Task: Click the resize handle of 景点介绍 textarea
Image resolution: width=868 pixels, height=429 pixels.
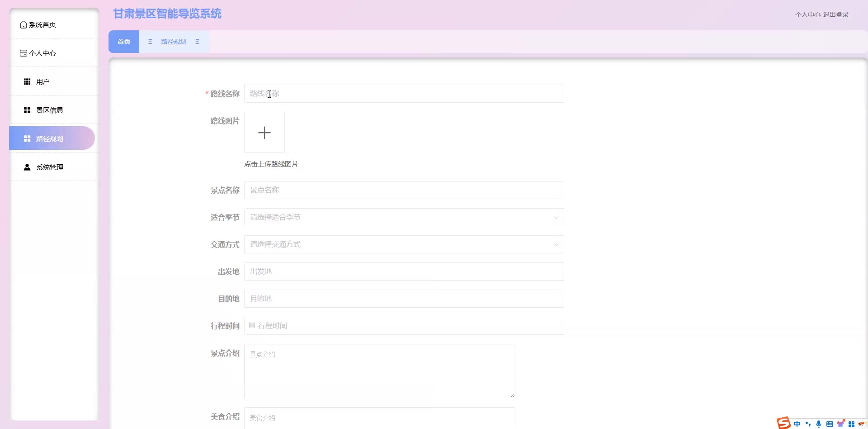Action: [512, 395]
